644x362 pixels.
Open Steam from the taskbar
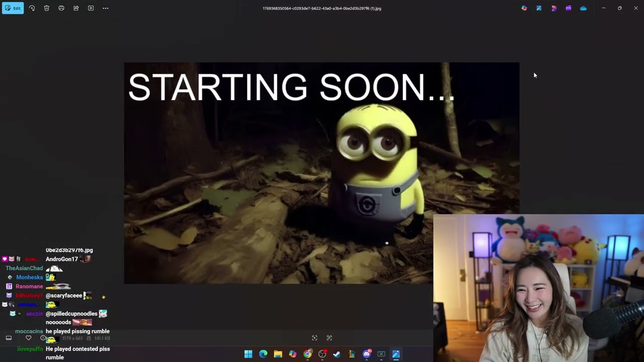point(337,354)
